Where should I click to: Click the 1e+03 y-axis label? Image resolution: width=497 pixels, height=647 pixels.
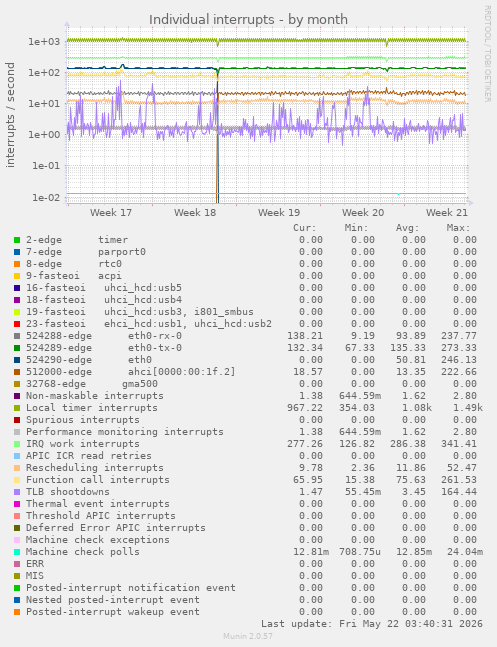44,42
